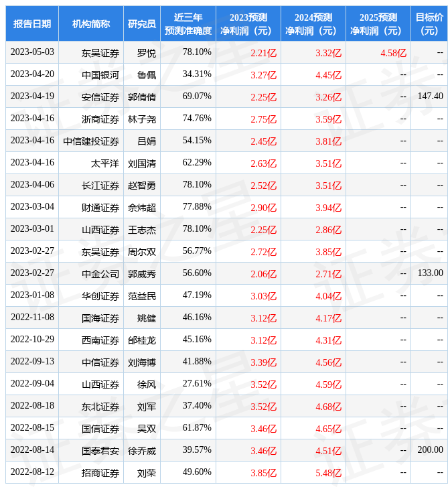Click researcher 刘军
Screen dimensions: 448x489
[147, 407]
